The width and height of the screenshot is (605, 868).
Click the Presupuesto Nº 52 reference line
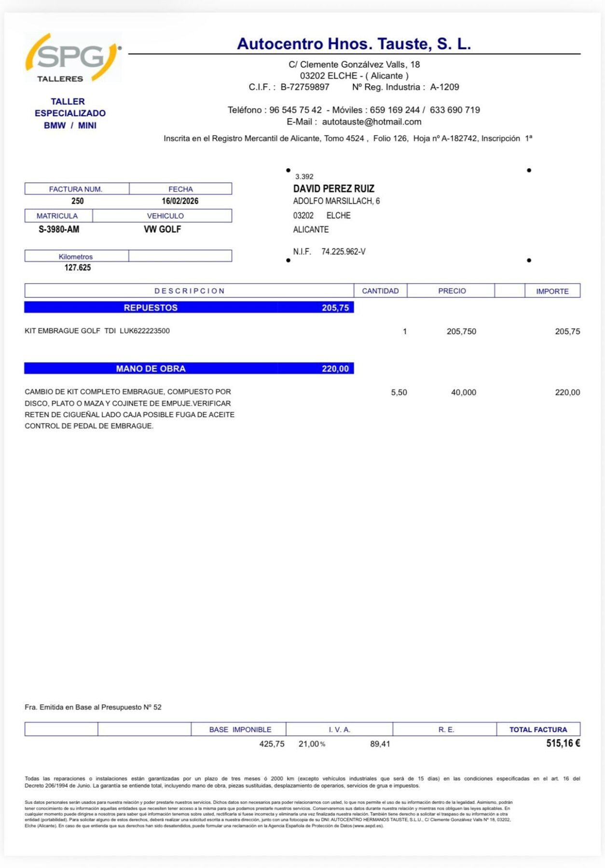(93, 707)
